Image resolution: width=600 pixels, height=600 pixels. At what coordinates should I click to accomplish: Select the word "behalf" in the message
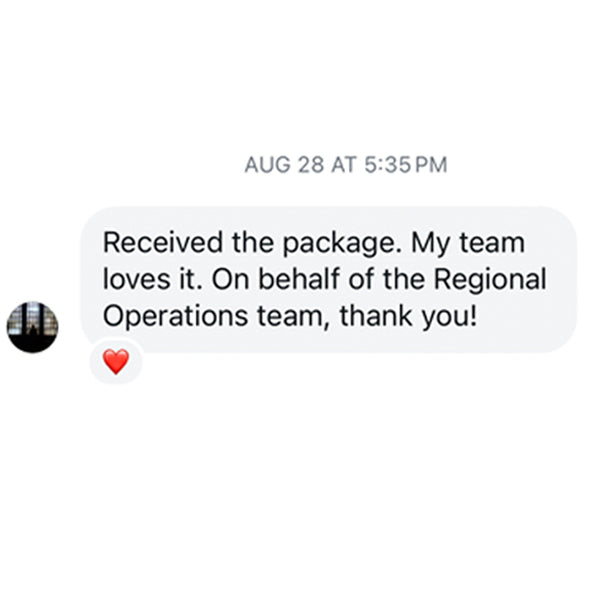pos(299,279)
